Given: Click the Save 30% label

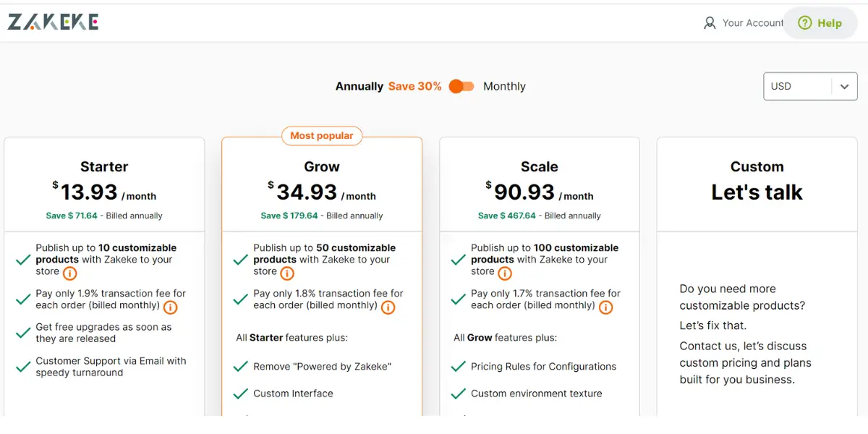Looking at the screenshot, I should coord(414,86).
